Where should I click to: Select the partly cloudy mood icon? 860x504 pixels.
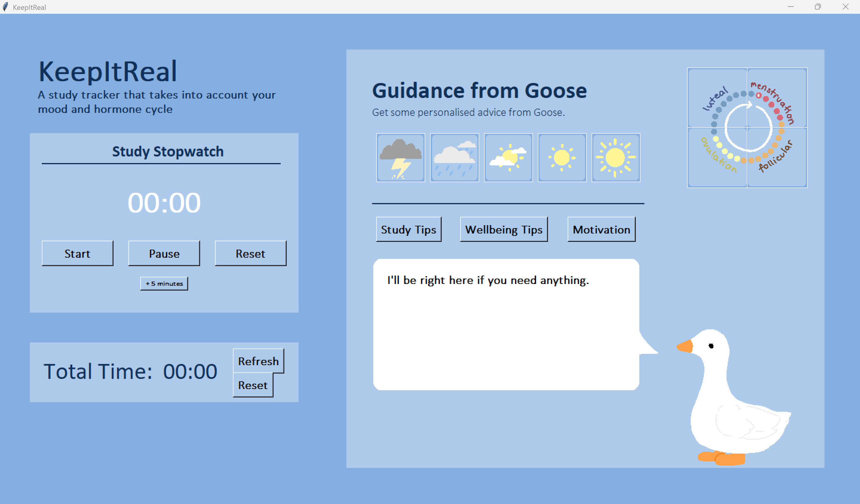tap(508, 158)
